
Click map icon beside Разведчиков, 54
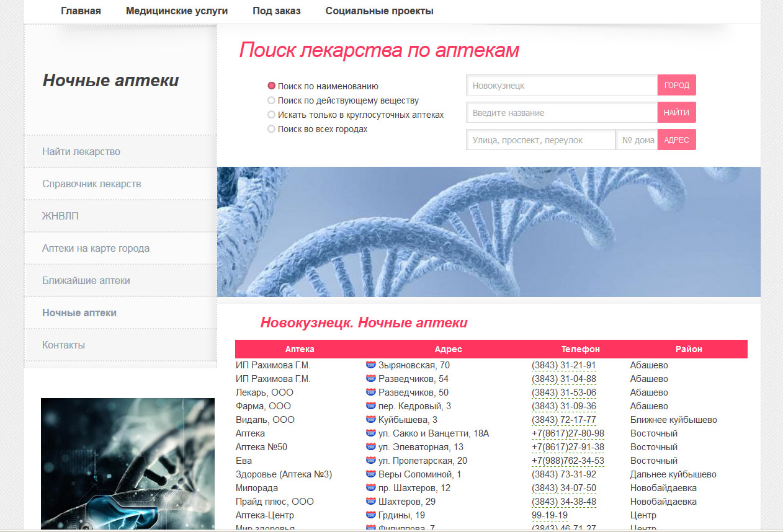pos(371,378)
